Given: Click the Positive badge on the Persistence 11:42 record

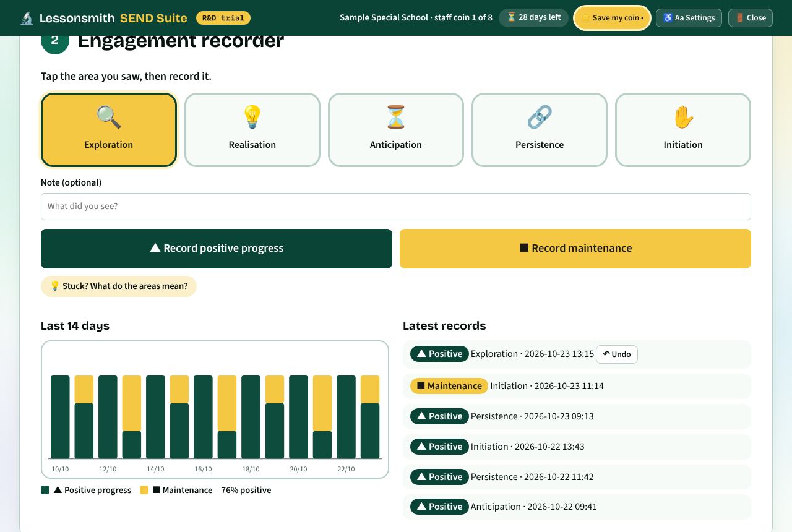Looking at the screenshot, I should click(439, 477).
